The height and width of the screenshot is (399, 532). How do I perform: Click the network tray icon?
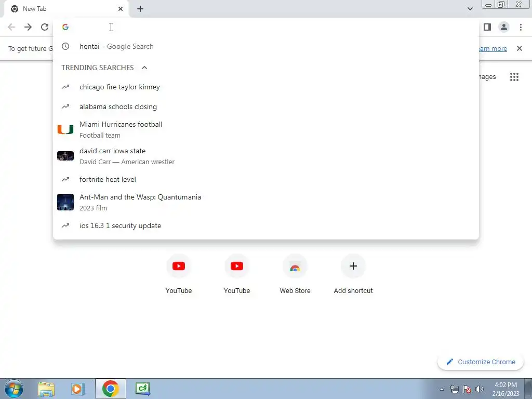(x=454, y=389)
